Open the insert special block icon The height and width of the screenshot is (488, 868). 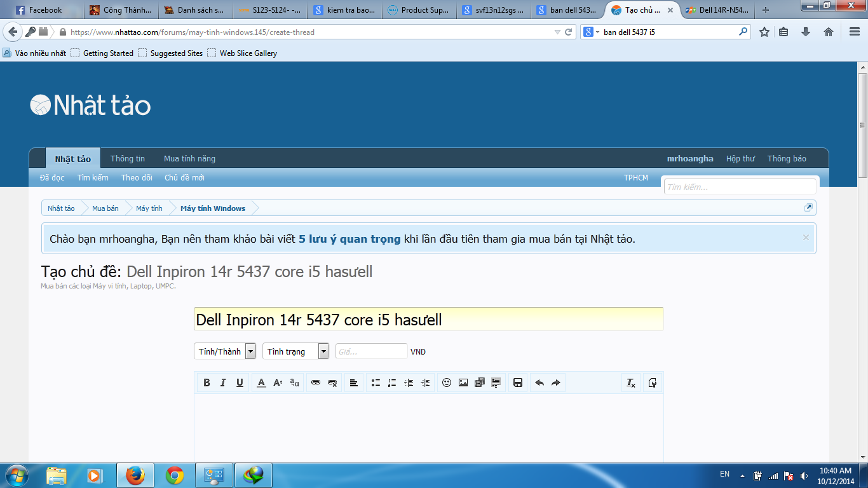pyautogui.click(x=496, y=383)
